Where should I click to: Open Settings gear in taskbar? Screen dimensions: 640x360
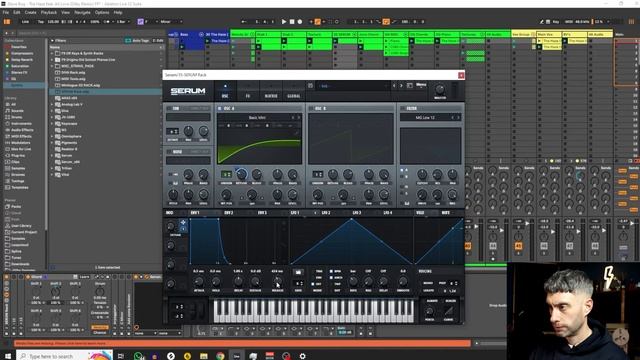[302, 356]
